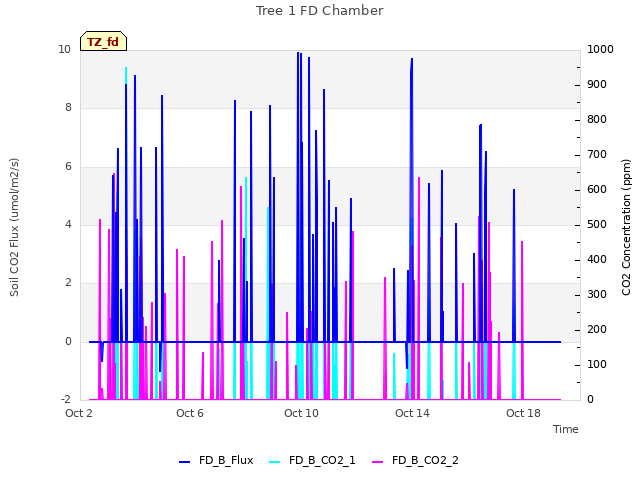Click the right axis value 1000
Image resolution: width=640 pixels, height=480 pixels.
[600, 49]
